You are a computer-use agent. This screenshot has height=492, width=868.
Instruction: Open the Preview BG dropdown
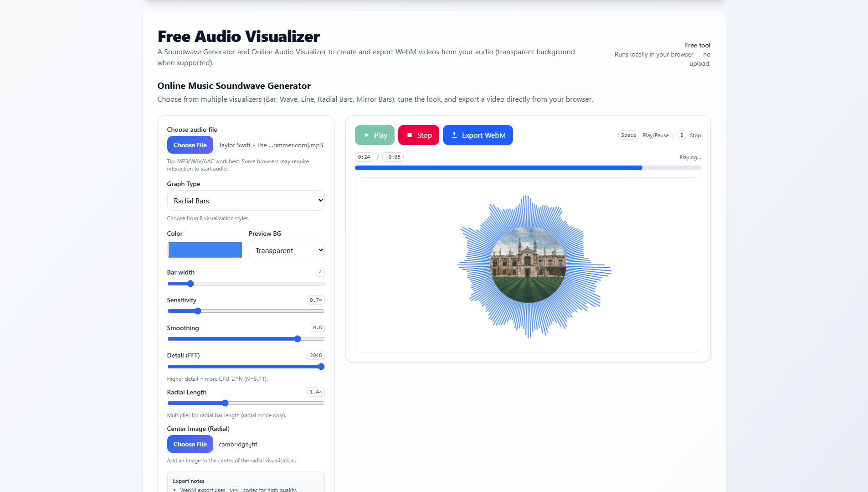(287, 250)
